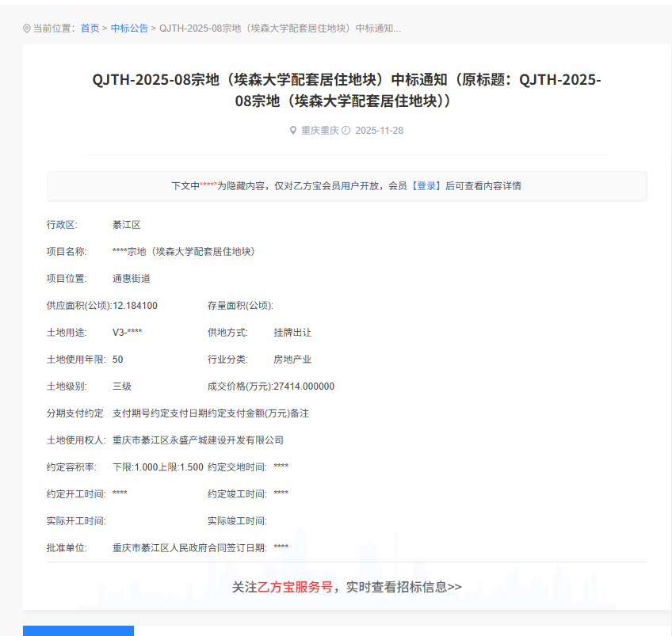Image resolution: width=672 pixels, height=636 pixels.
Task: Open the 乙方宝服务号 red link
Action: coord(295,587)
